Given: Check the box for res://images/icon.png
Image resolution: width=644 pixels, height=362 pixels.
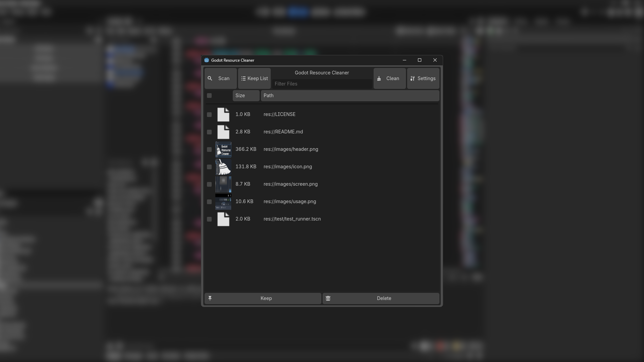Looking at the screenshot, I should point(209,167).
